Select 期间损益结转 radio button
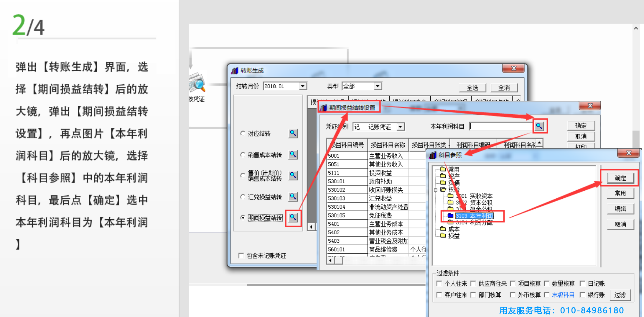Screen dimensions: 644x317 coord(243,218)
